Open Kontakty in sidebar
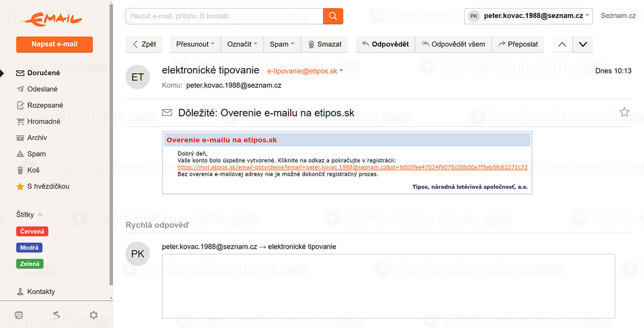The width and height of the screenshot is (644, 328). [x=41, y=292]
